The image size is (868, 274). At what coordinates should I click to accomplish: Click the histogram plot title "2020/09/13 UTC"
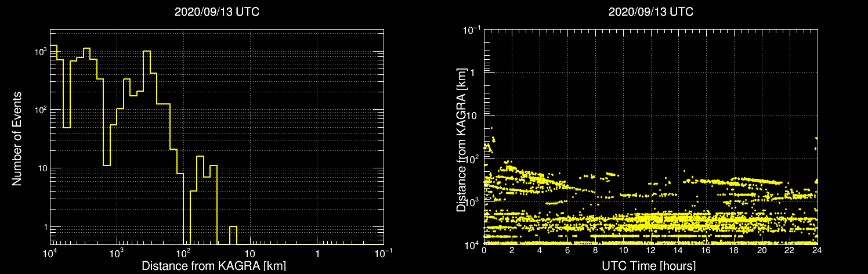(x=216, y=12)
